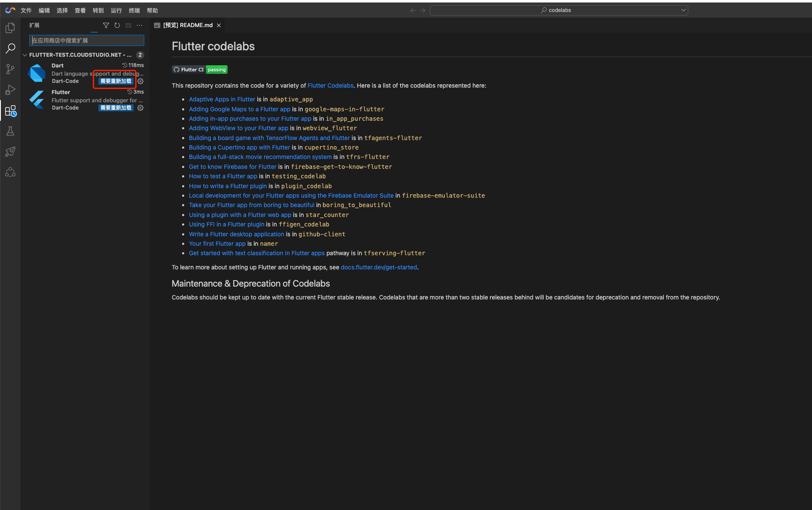Screen dimensions: 812x510
Task: Select the Extensions icon in activity bar
Action: (x=10, y=111)
